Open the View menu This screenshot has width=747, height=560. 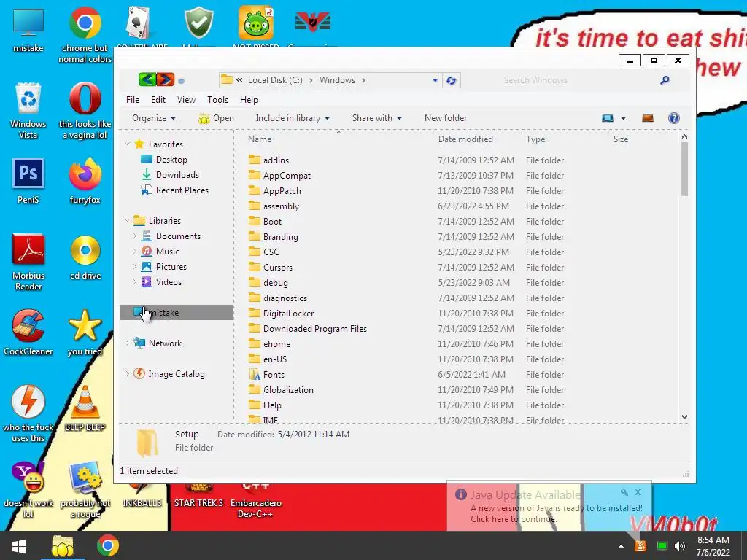[x=186, y=99]
